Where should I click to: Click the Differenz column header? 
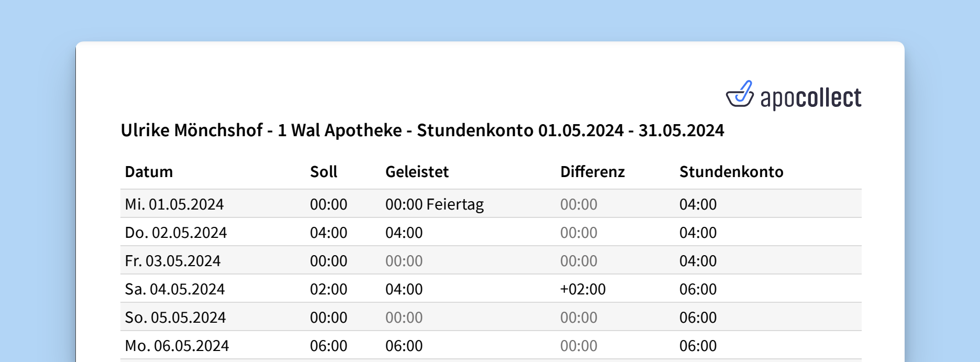pyautogui.click(x=592, y=172)
